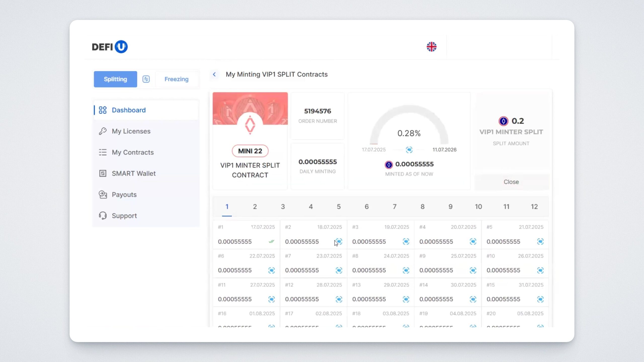The width and height of the screenshot is (644, 362).
Task: Select month tab 2
Action: [255, 207]
